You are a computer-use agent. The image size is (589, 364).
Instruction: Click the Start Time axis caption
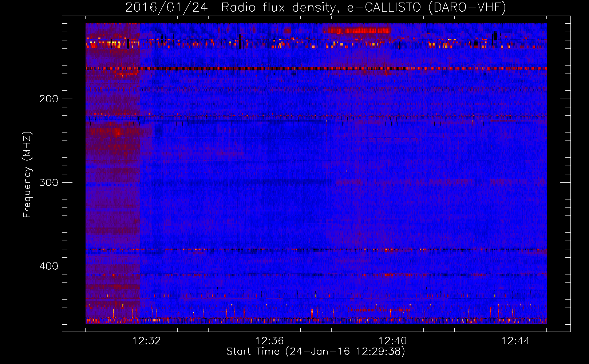[x=316, y=352]
